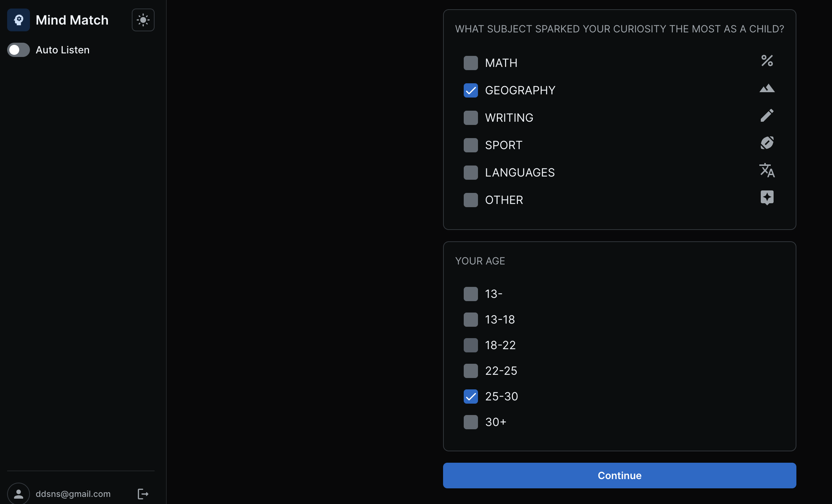Uncheck the Geography checkbox
This screenshot has height=504, width=832.
click(x=470, y=90)
